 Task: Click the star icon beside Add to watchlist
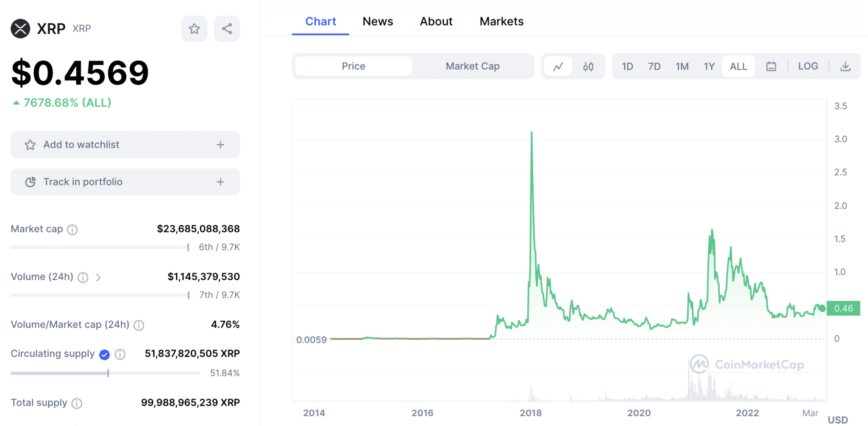[30, 145]
